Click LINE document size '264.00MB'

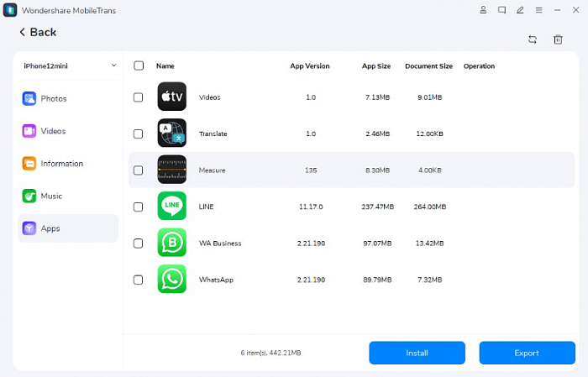430,207
